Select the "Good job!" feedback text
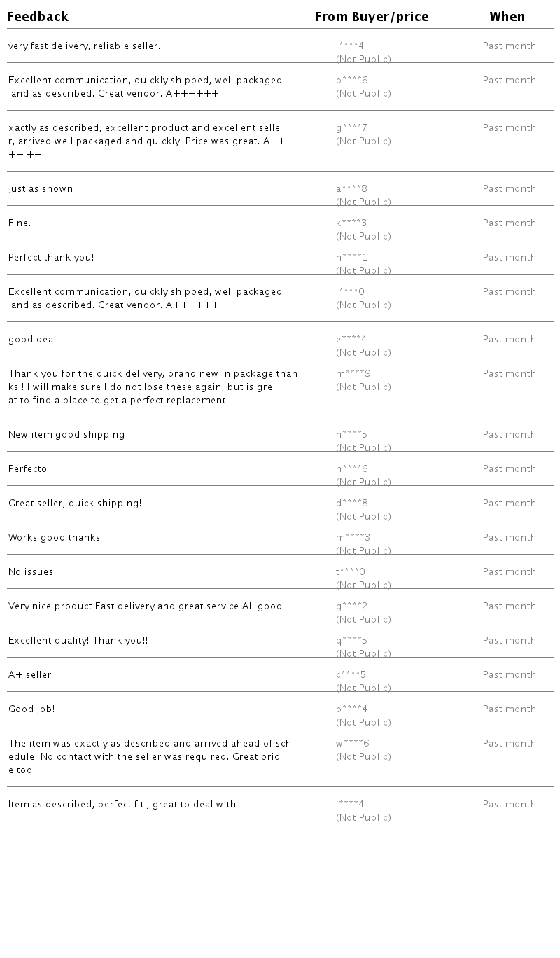 pos(31,709)
